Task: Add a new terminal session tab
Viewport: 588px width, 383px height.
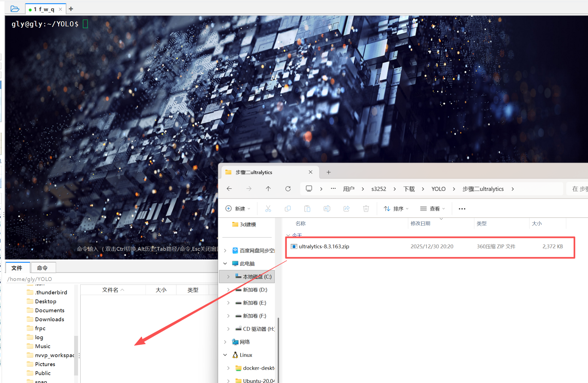Action: 71,9
